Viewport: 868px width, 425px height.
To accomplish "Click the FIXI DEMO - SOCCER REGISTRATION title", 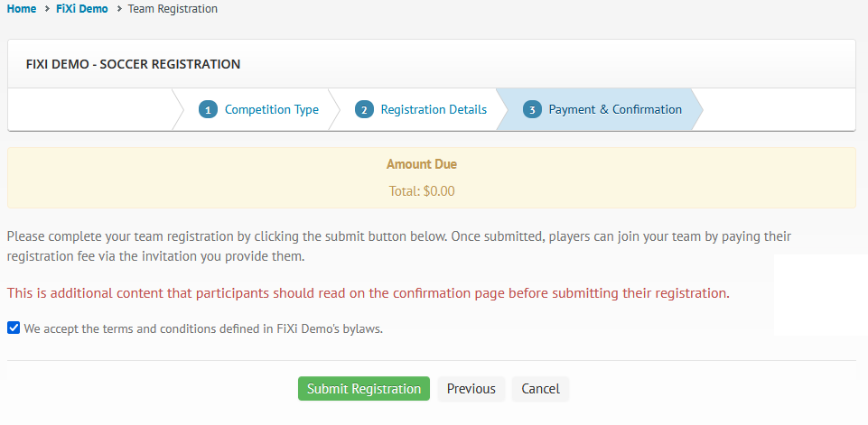I will 133,64.
